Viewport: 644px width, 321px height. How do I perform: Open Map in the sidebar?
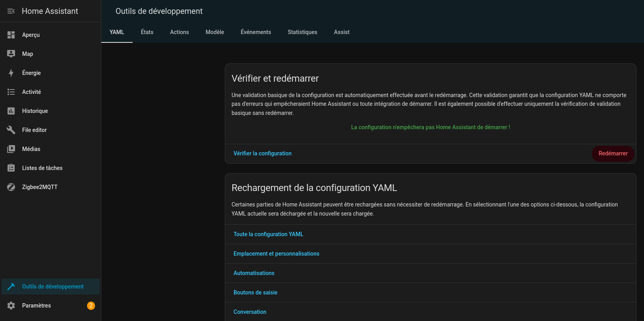[x=51, y=54]
